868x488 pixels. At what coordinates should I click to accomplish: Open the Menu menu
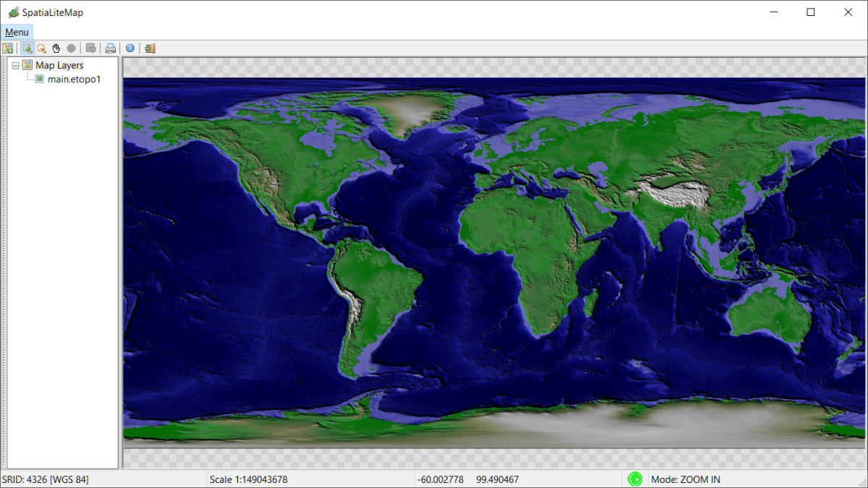coord(17,32)
